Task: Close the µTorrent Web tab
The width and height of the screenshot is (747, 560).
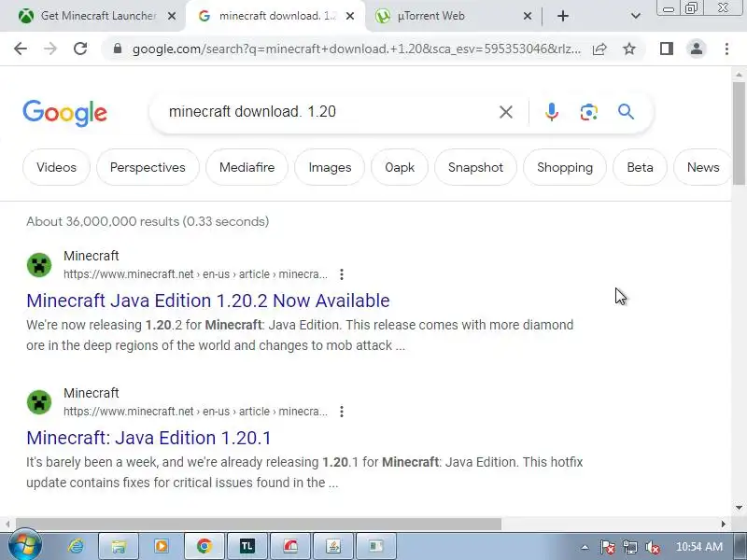Action: click(x=528, y=16)
